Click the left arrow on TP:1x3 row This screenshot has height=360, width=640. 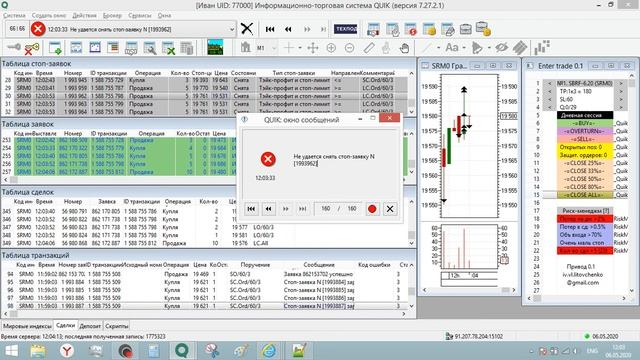(550, 91)
